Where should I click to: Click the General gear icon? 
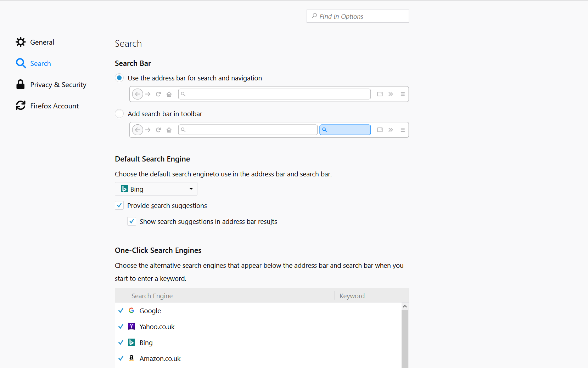(x=21, y=42)
